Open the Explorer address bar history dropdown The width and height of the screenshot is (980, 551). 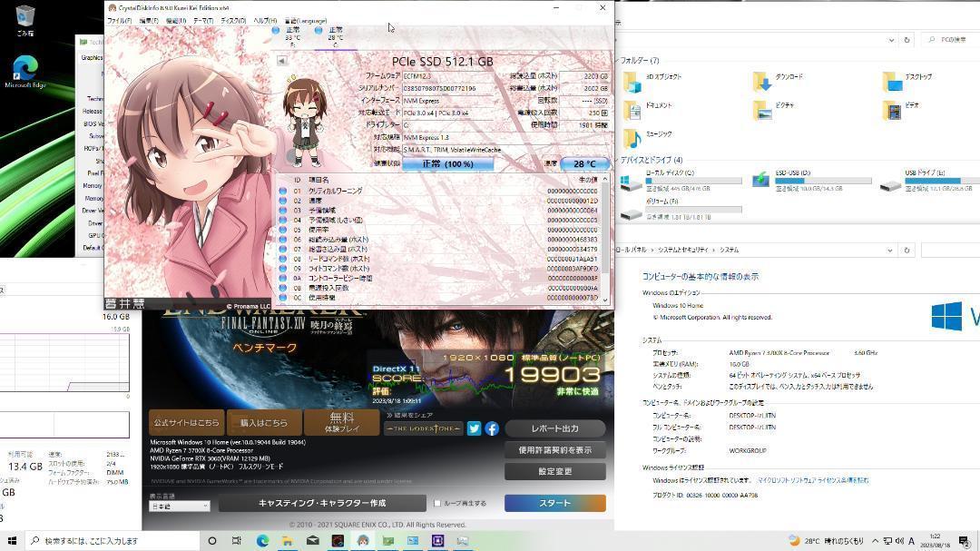tap(891, 40)
